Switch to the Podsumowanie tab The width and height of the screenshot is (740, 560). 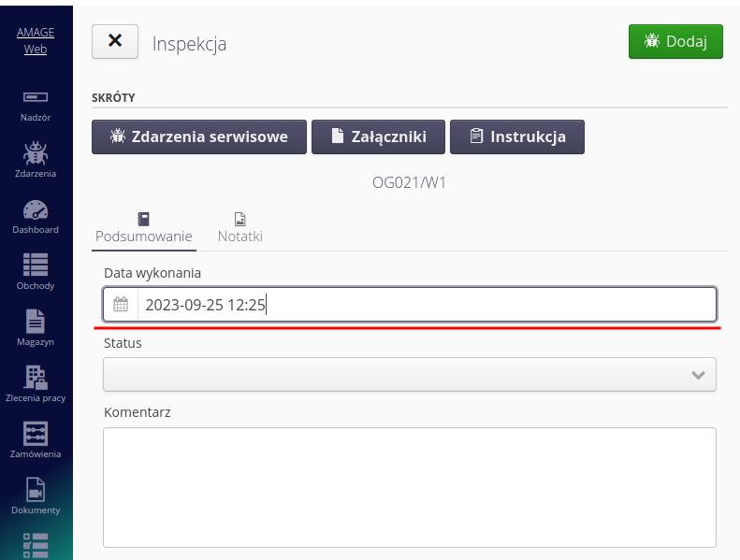coord(144,228)
